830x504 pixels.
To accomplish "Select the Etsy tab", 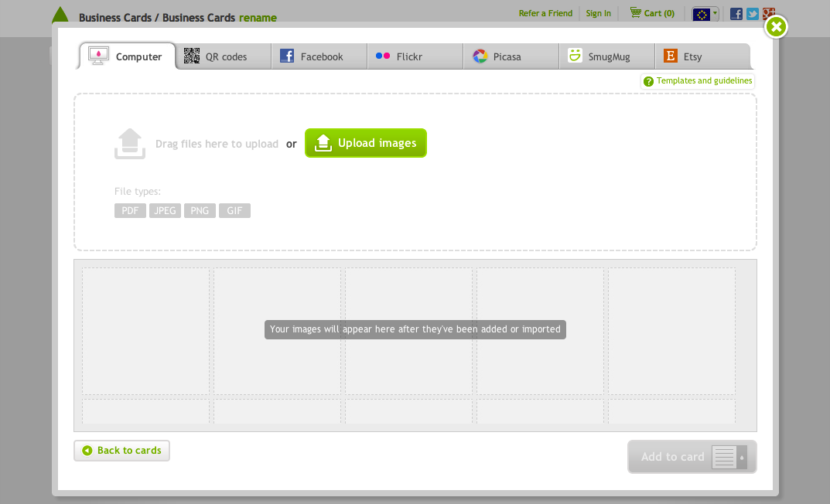I will click(x=701, y=56).
